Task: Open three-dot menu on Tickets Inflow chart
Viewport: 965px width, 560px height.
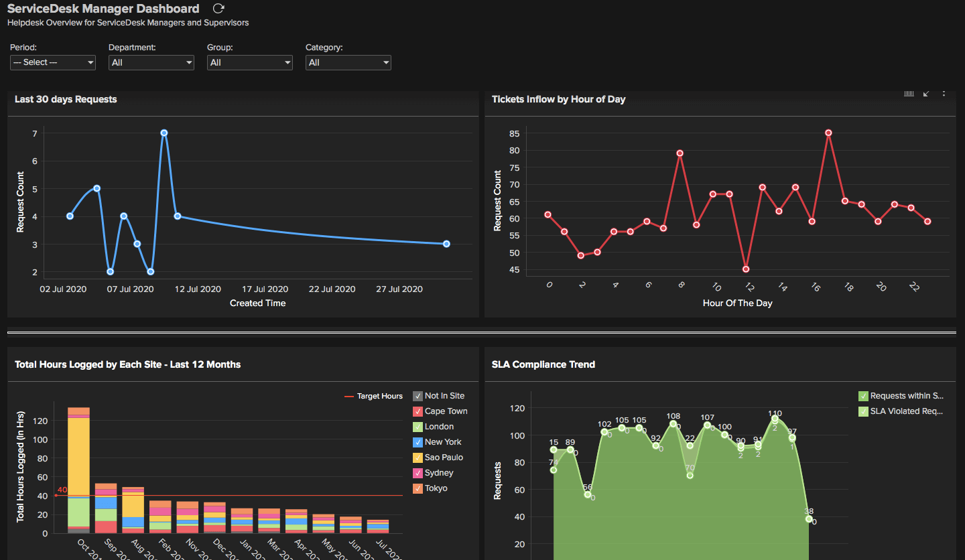Action: (944, 93)
